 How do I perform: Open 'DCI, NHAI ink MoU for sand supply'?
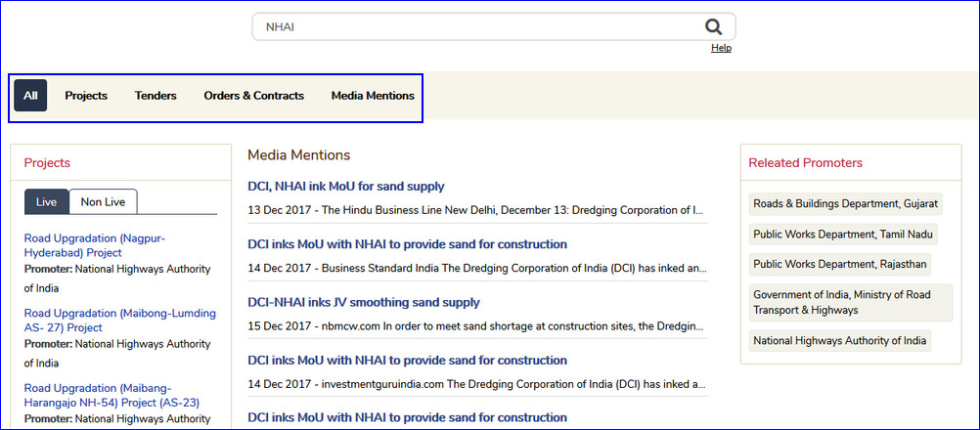coord(346,187)
